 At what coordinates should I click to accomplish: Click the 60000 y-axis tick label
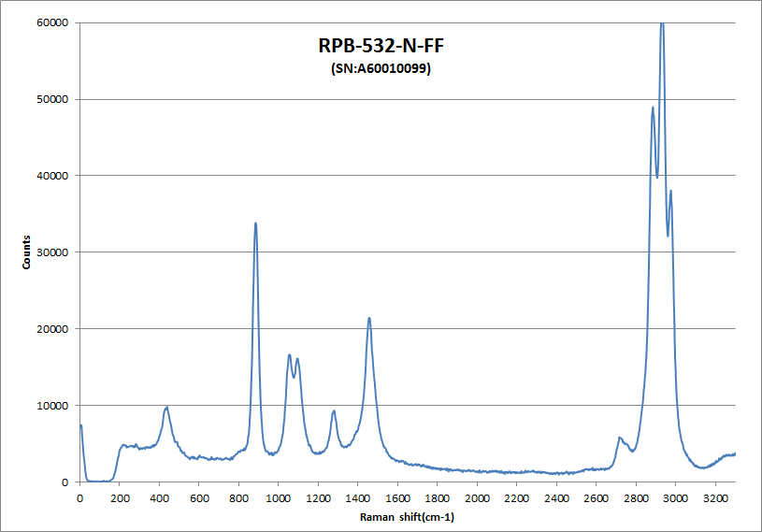click(x=54, y=22)
